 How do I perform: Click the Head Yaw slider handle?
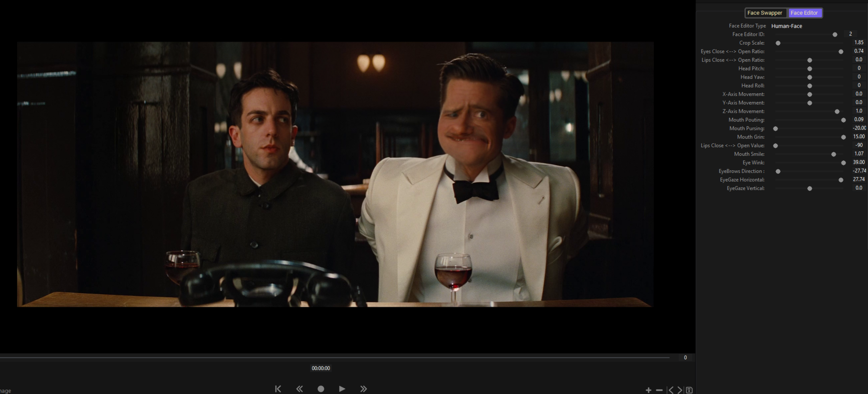(x=810, y=78)
